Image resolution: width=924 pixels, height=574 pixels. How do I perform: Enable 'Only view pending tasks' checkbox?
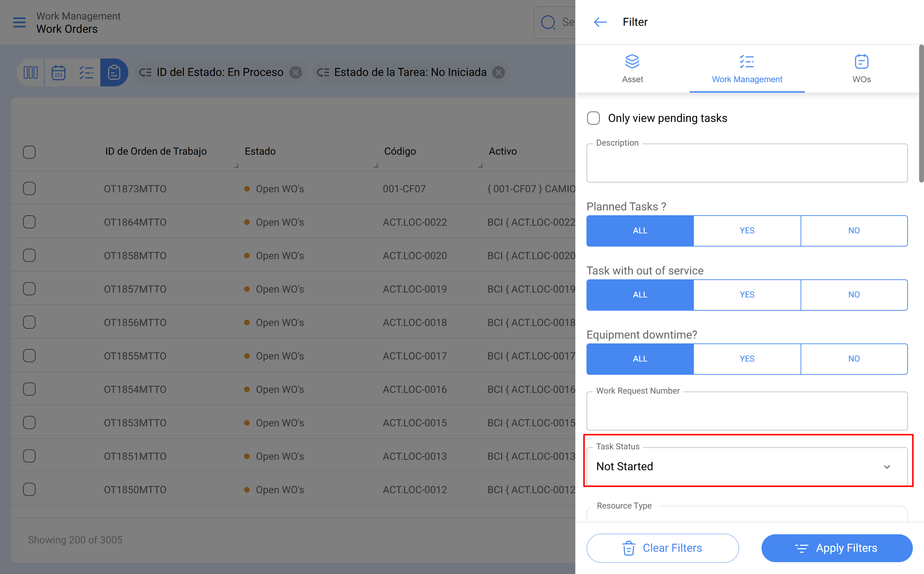(593, 118)
